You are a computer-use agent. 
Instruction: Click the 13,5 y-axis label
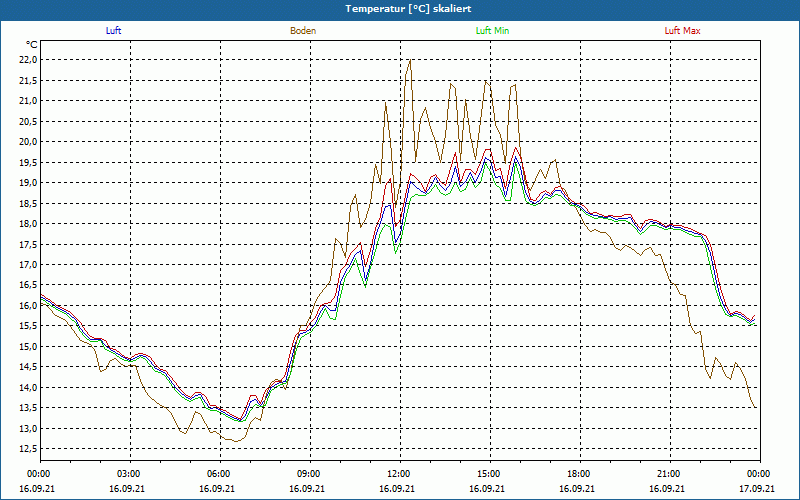(x=30, y=408)
